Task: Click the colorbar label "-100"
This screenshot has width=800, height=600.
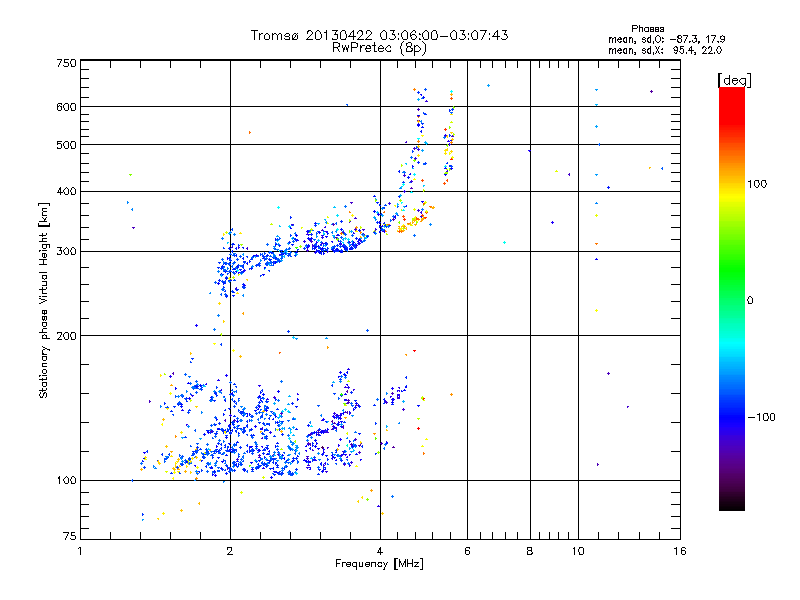Action: 761,417
